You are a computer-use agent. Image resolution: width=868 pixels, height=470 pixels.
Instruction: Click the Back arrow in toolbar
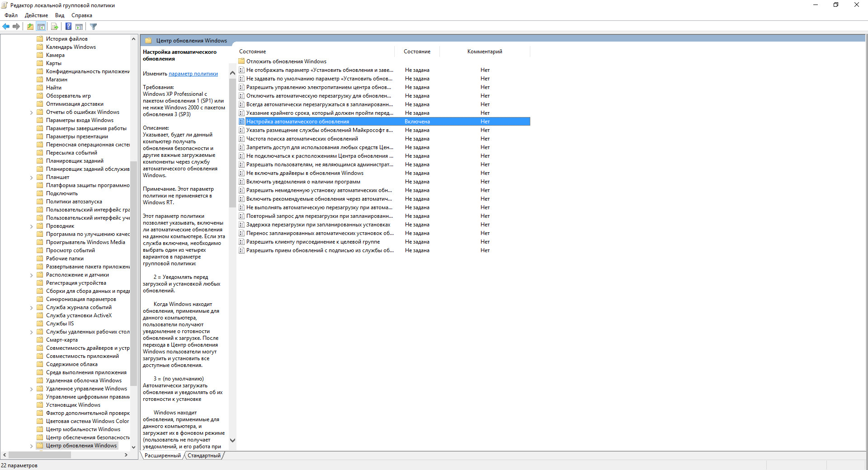pyautogui.click(x=6, y=27)
